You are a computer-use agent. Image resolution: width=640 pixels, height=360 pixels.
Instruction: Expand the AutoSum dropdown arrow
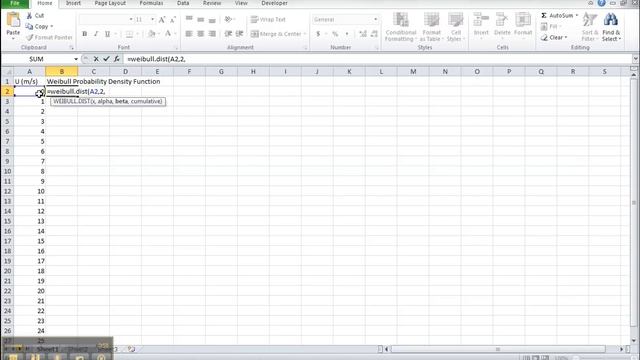point(577,16)
